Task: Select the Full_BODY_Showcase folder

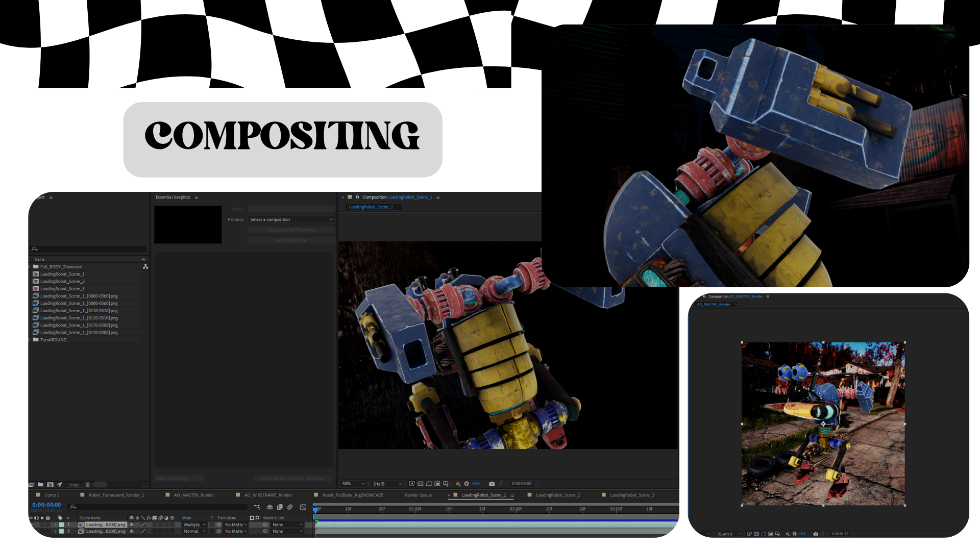Action: pyautogui.click(x=61, y=267)
